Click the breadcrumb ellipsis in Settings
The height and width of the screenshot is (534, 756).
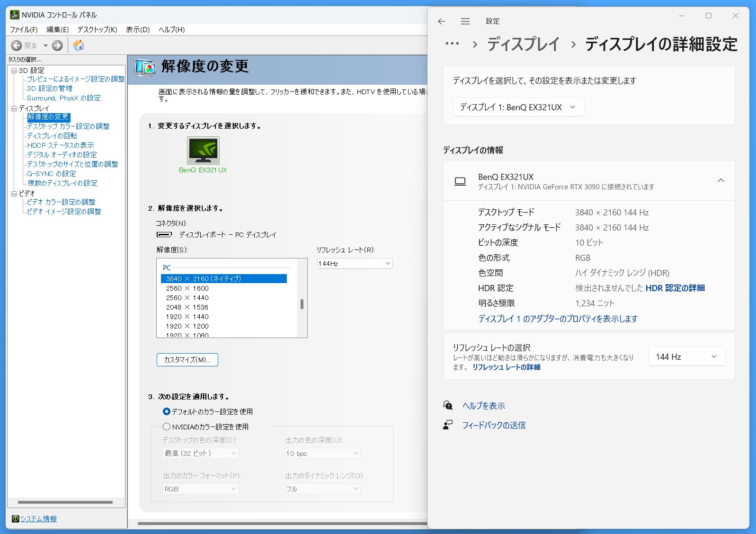(452, 44)
